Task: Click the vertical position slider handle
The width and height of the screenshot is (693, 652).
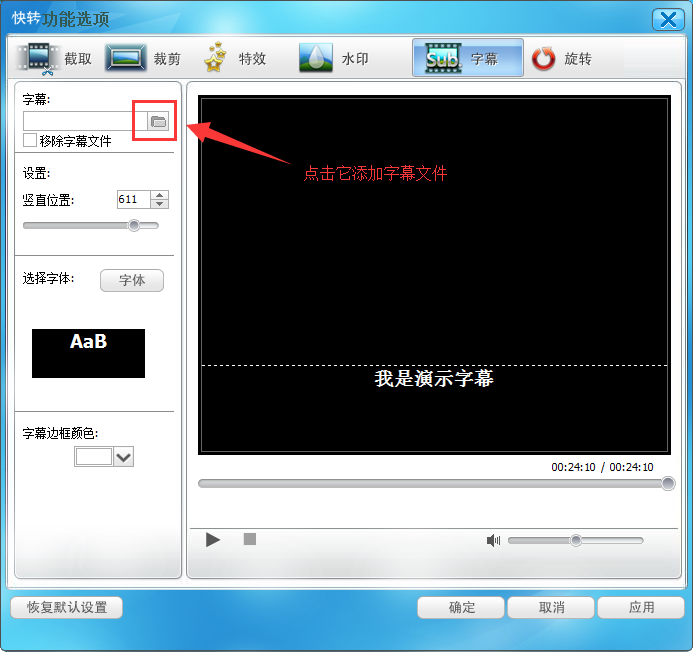Action: point(134,225)
